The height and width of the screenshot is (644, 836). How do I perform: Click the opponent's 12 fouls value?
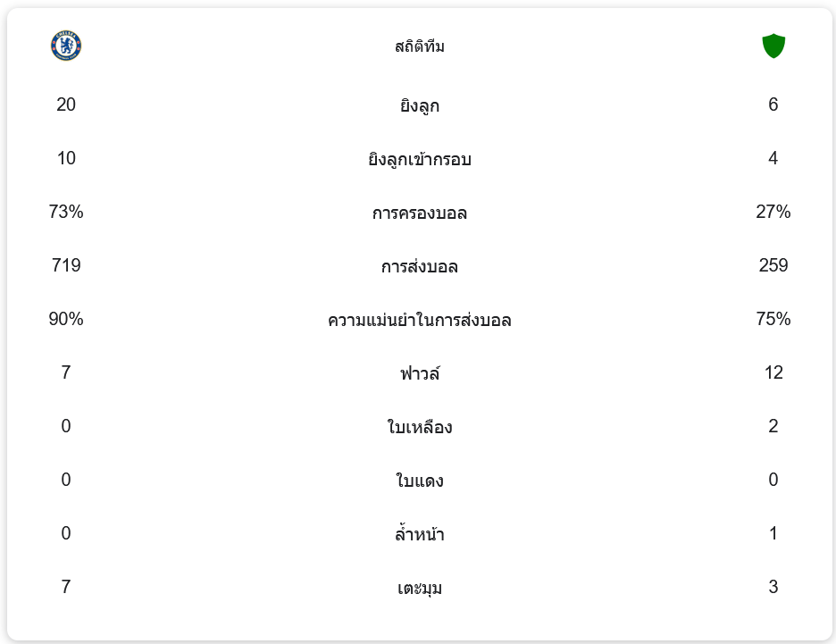773,372
